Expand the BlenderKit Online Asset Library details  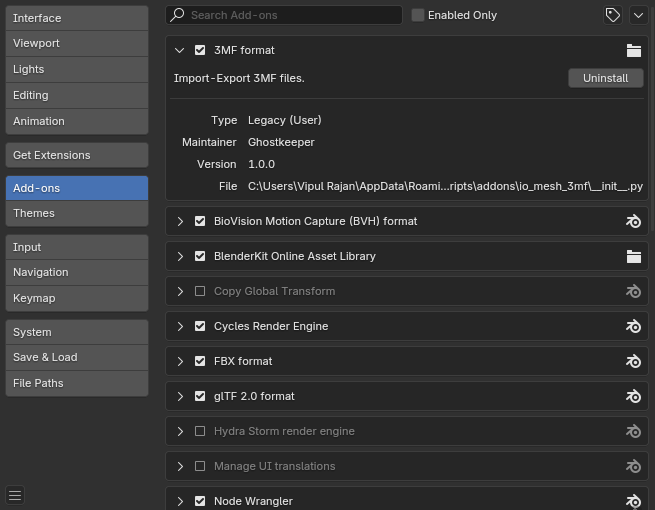[180, 256]
